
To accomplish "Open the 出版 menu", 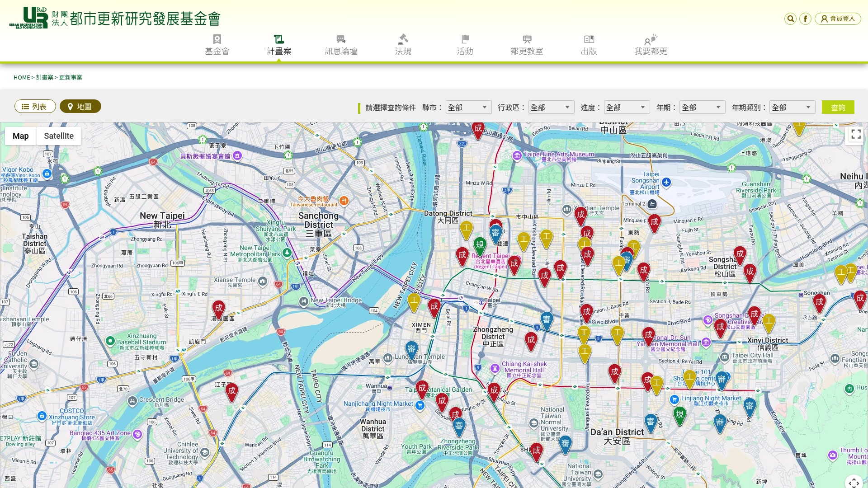I will [x=589, y=45].
